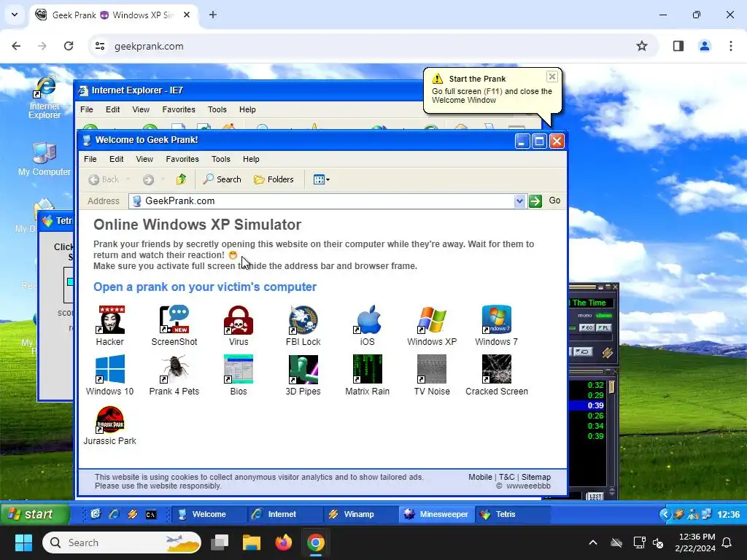This screenshot has height=560, width=747.
Task: Open the My Computer desktop icon
Action: click(44, 160)
